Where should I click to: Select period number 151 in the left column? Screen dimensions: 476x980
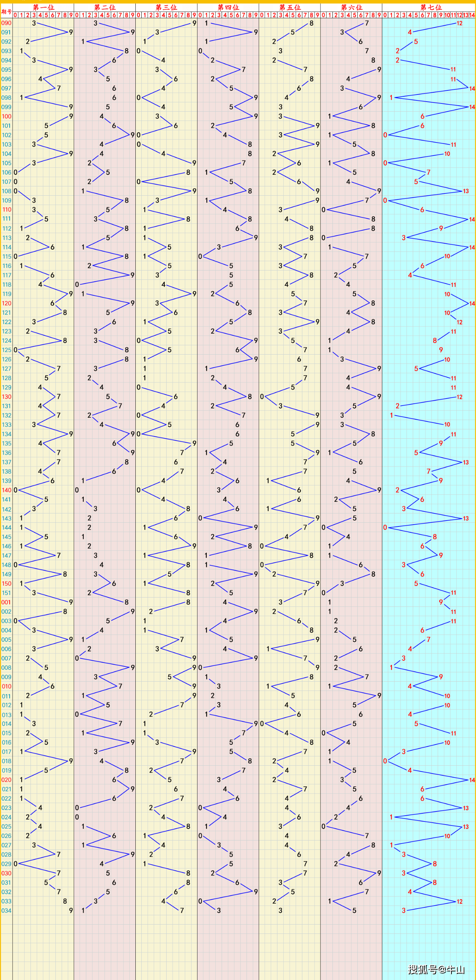point(6,593)
